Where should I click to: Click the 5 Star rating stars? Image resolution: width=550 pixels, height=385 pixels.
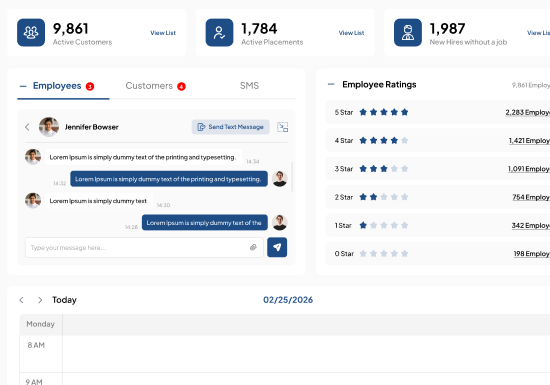click(384, 112)
